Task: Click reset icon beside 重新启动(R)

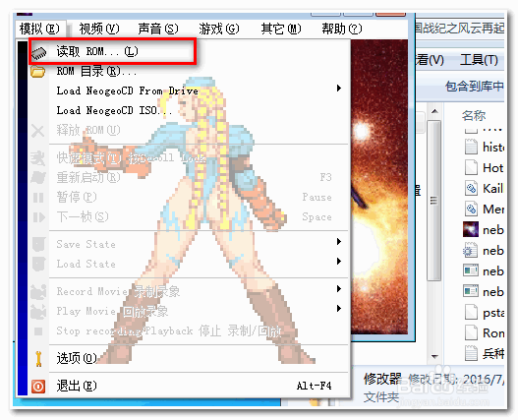Action: [38, 178]
